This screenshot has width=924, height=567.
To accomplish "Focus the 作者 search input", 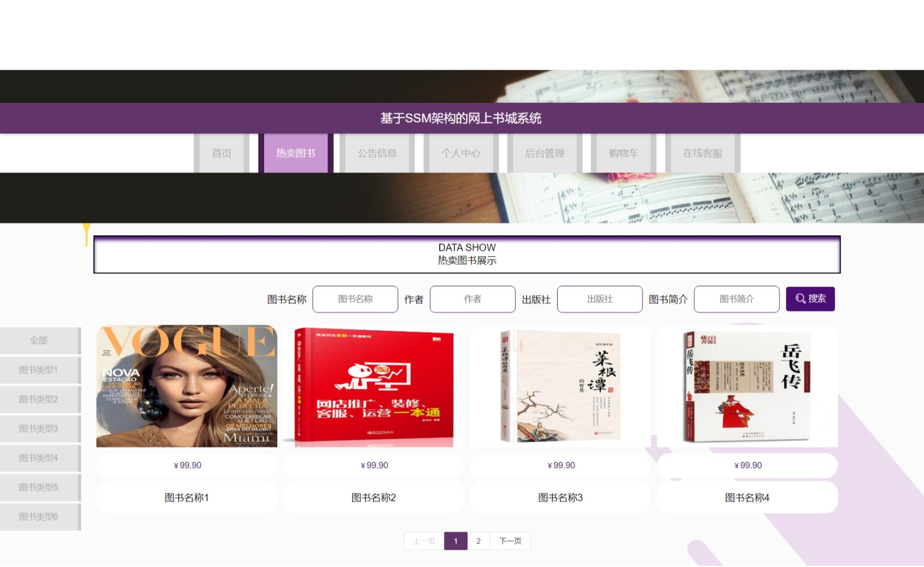I will [x=473, y=299].
